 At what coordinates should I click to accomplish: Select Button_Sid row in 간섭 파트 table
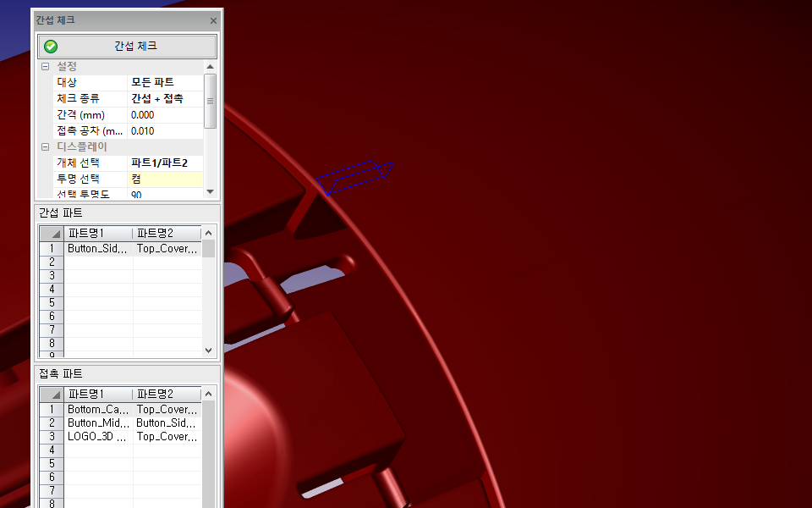click(x=98, y=249)
